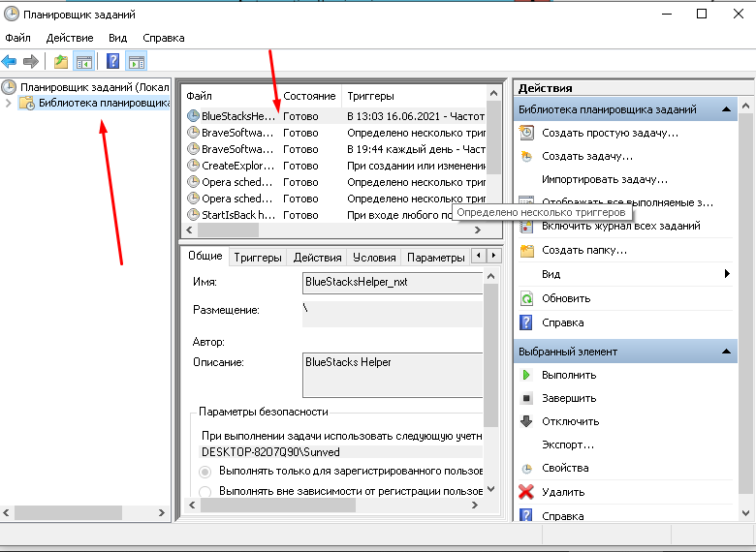Click the Forward arrow toolbar icon
The height and width of the screenshot is (552, 756).
(31, 62)
